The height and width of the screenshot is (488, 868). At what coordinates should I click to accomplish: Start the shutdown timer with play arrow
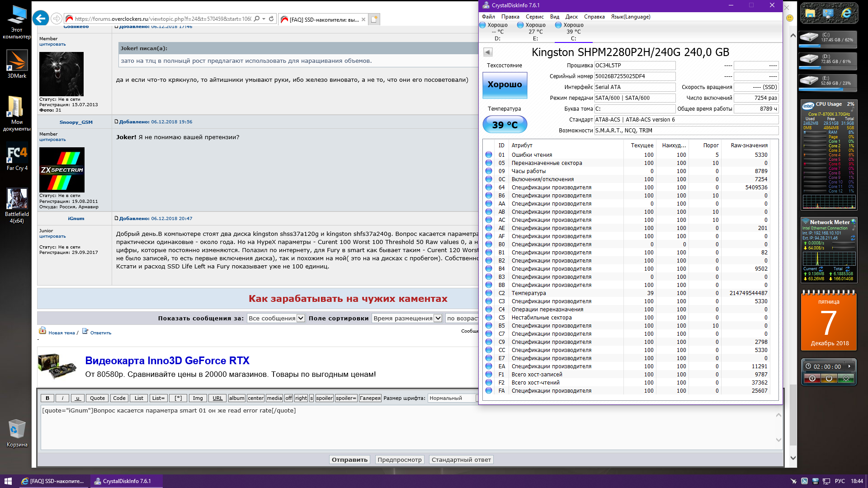point(849,366)
